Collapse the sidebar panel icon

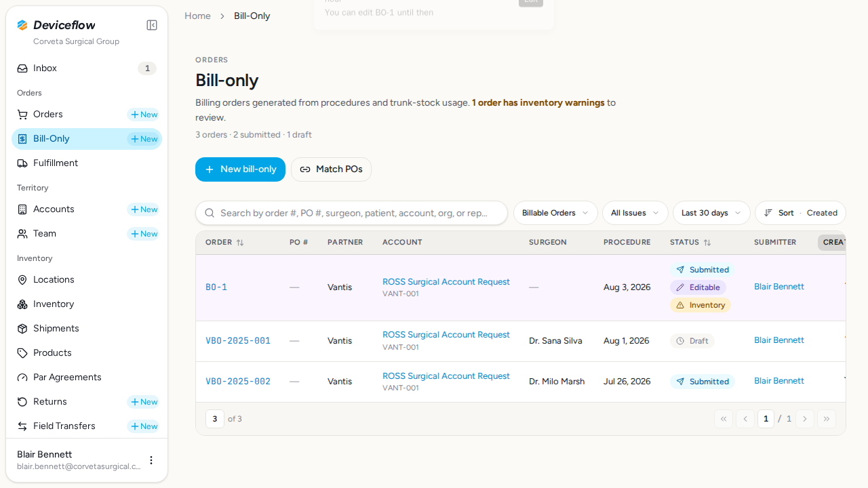152,25
